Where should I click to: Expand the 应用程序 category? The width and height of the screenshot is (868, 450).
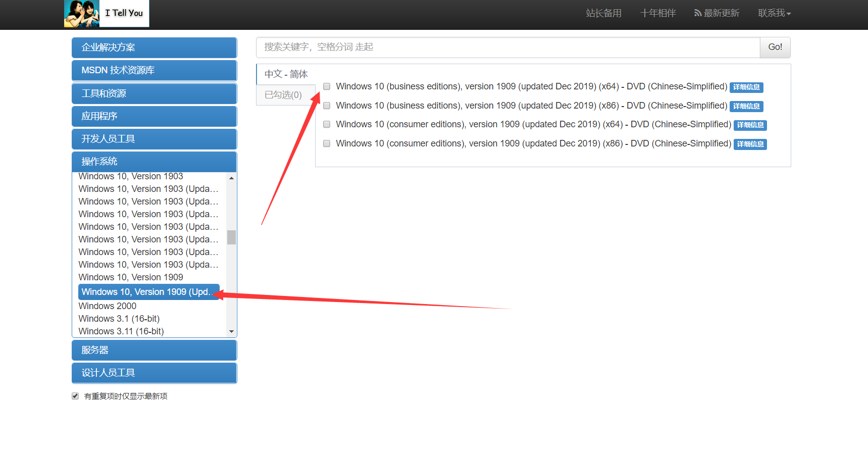click(x=154, y=116)
